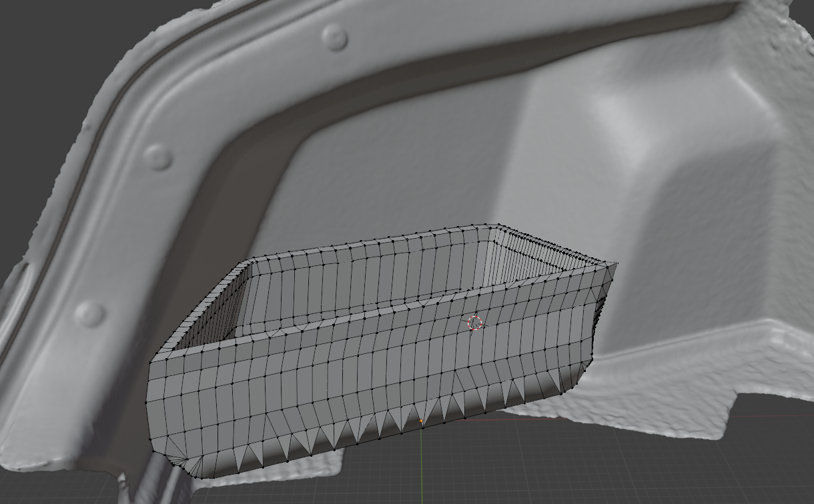Viewport: 814px width, 504px height.
Task: Click the middle round rivet on the scanned flange
Action: 159,157
